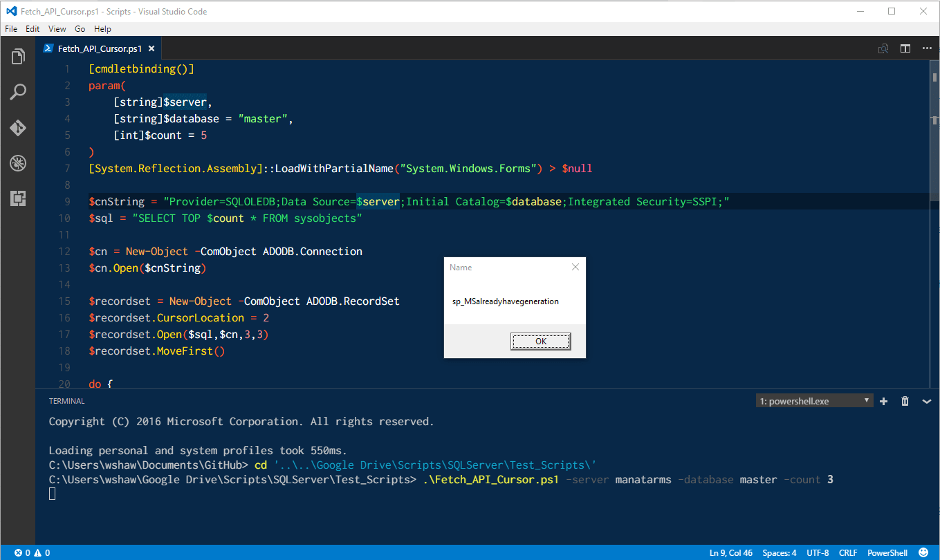940x560 pixels.
Task: Open the Search view in sidebar
Action: (18, 92)
